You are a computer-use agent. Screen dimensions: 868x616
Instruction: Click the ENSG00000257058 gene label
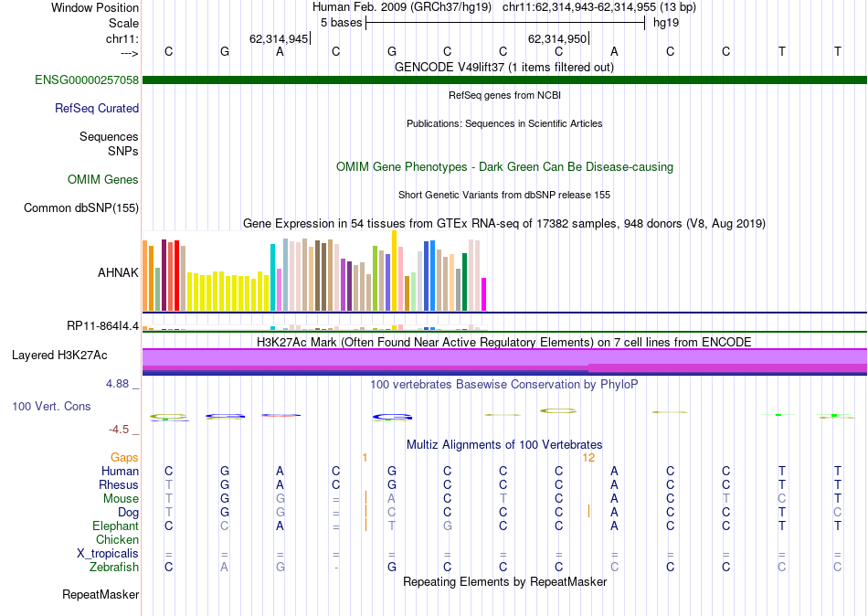[87, 80]
